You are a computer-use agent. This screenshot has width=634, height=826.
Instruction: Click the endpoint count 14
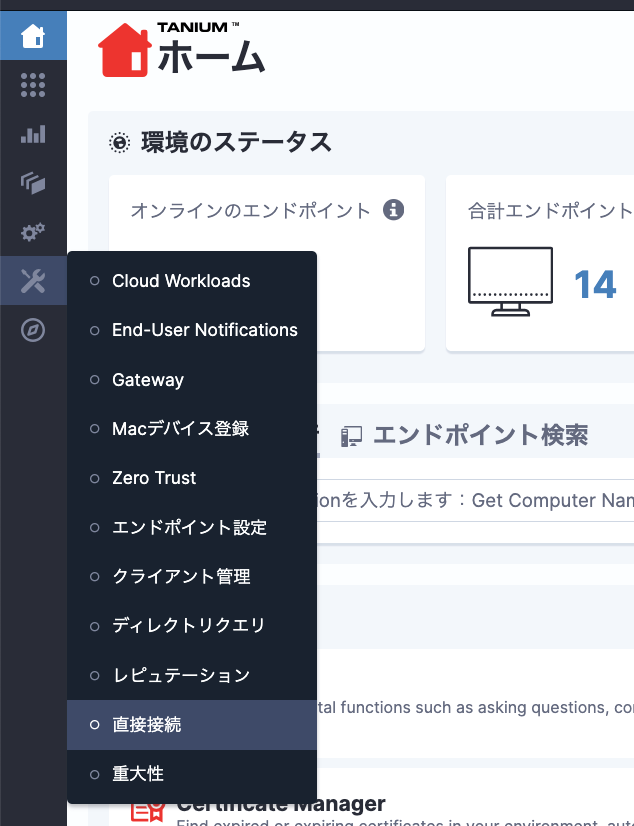(595, 285)
